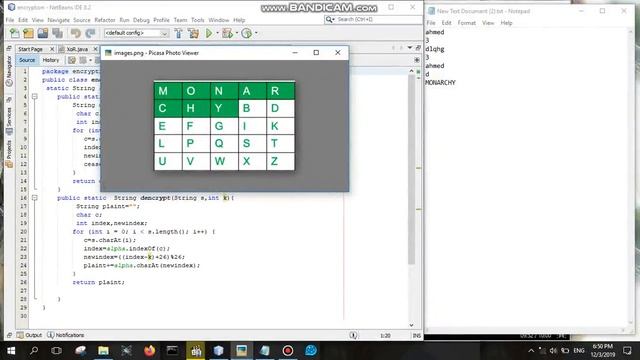640x360 pixels.
Task: Open the Profile Project dropdown arrow
Action: [256, 33]
